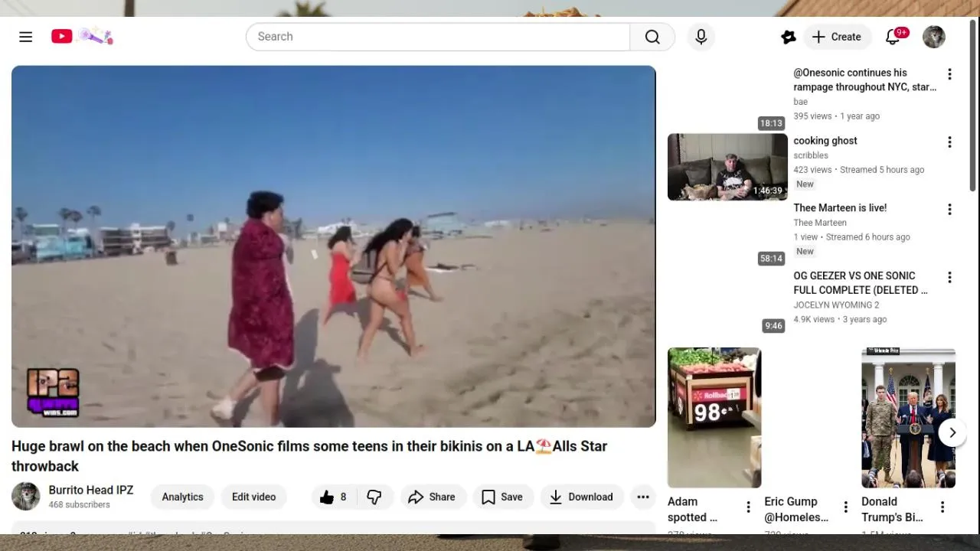Options for Adam spotted short

pos(749,507)
